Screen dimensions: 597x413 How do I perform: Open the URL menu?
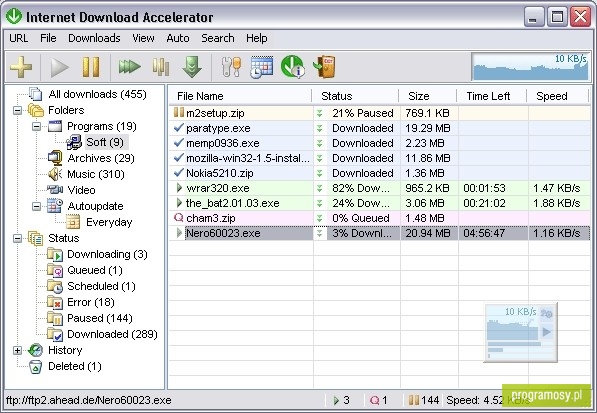click(x=19, y=38)
